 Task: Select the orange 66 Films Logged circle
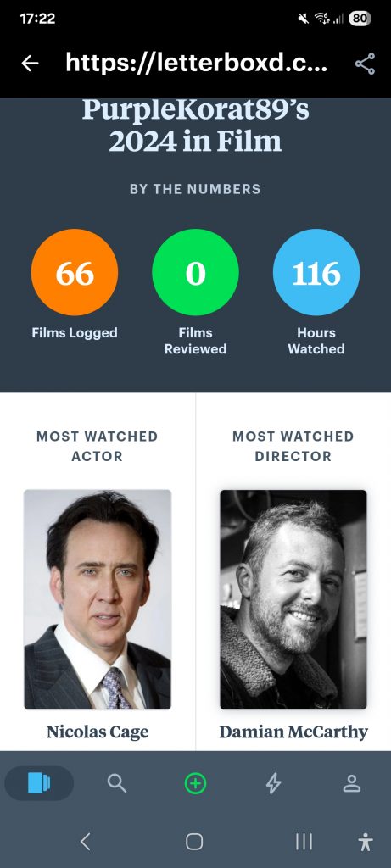[x=75, y=272]
